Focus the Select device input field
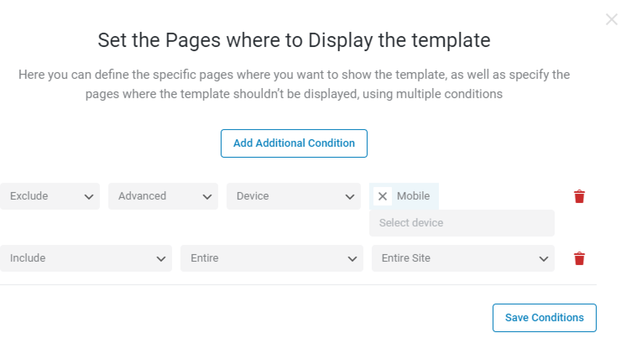621x364 pixels. tap(462, 223)
